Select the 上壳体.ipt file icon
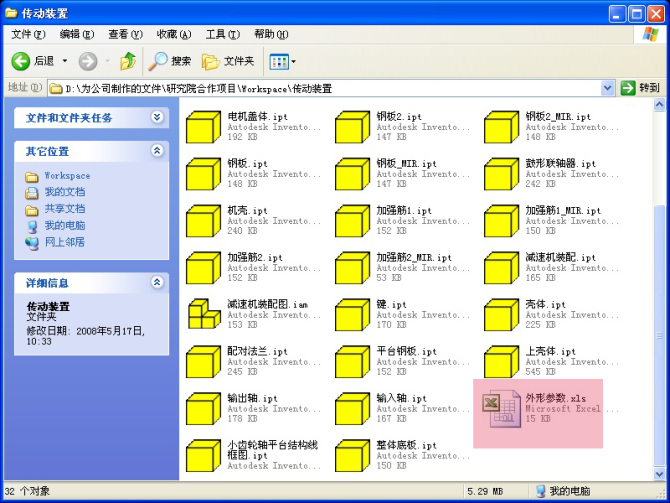 coord(501,362)
